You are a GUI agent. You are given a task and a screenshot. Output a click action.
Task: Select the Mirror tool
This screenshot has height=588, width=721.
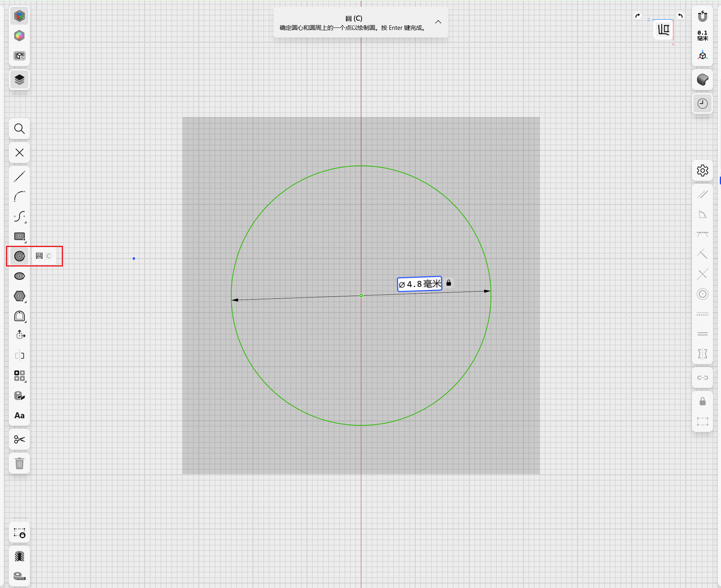20,356
